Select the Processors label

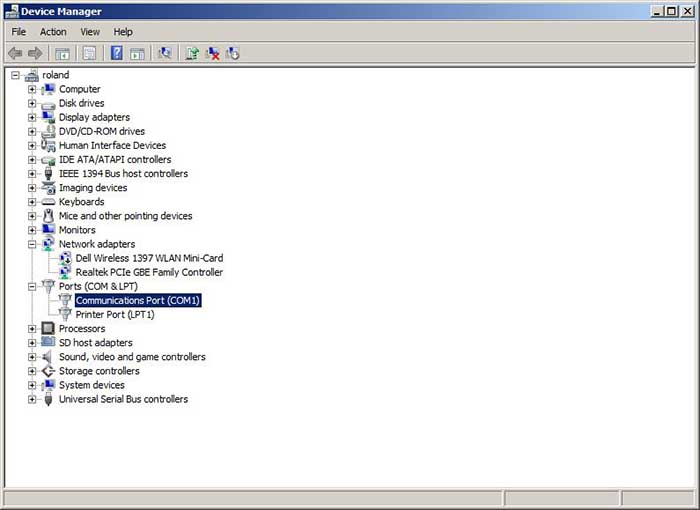coord(82,329)
